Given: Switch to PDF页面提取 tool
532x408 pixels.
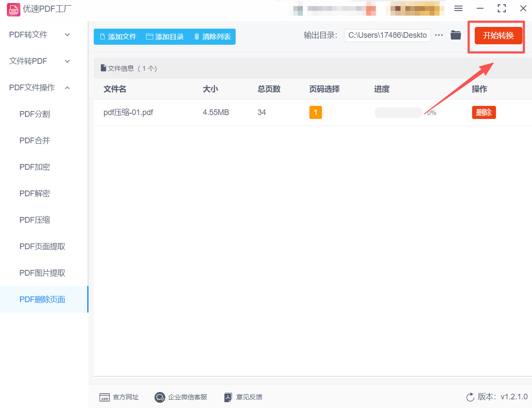Looking at the screenshot, I should click(x=42, y=246).
